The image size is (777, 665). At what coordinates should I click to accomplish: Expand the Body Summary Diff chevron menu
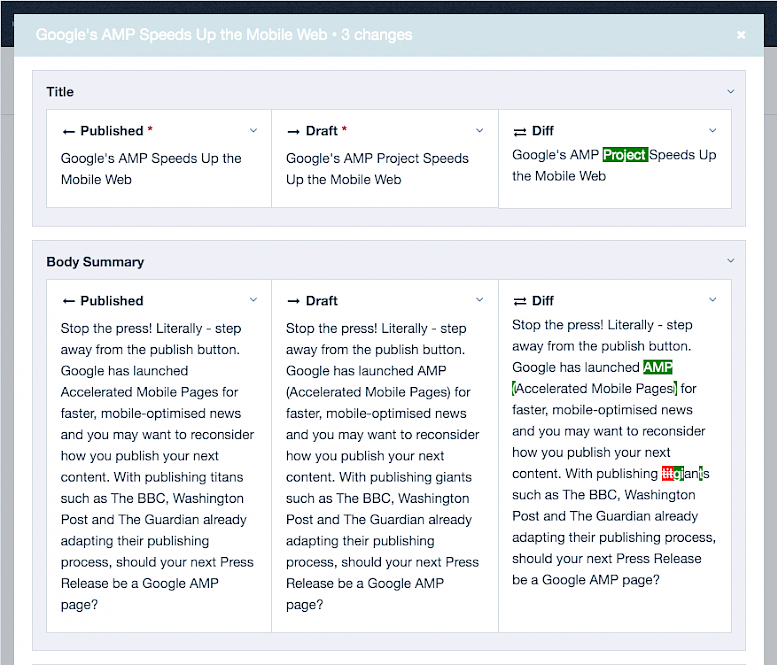coord(712,300)
